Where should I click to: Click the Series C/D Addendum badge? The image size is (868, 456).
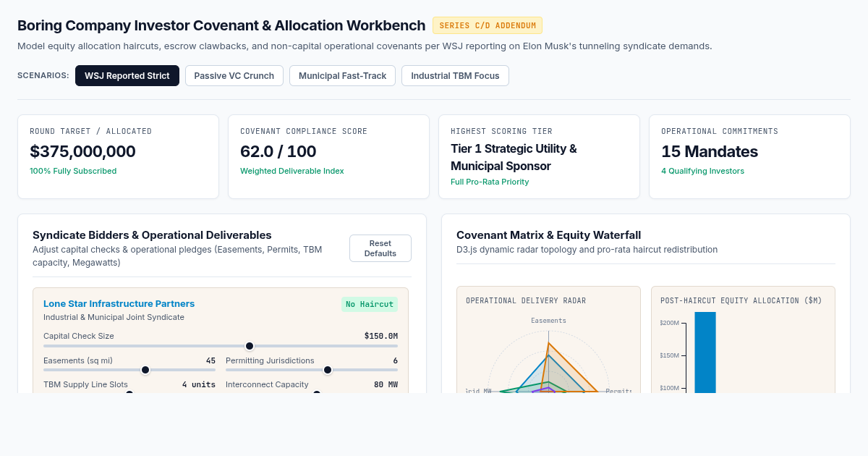[x=488, y=25]
